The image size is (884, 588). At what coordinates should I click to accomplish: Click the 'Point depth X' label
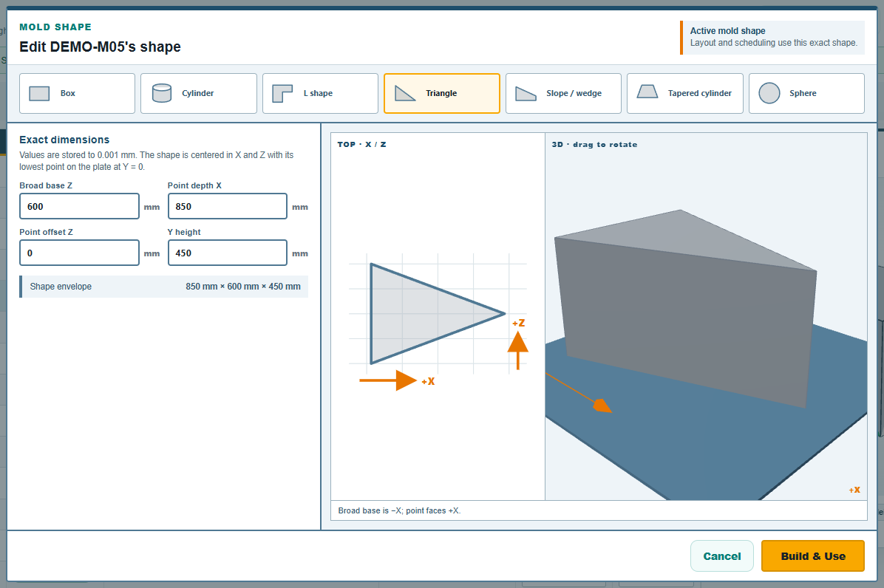pyautogui.click(x=194, y=185)
